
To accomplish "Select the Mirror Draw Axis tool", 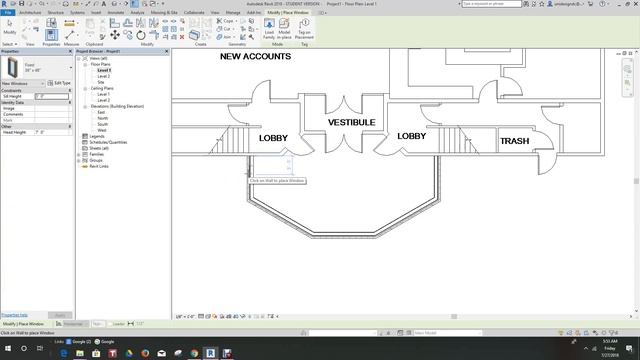I will 153,23.
